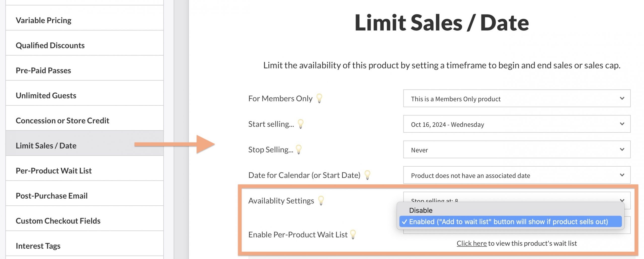
Task: Click the Availability Settings dropdown chevron
Action: point(622,200)
